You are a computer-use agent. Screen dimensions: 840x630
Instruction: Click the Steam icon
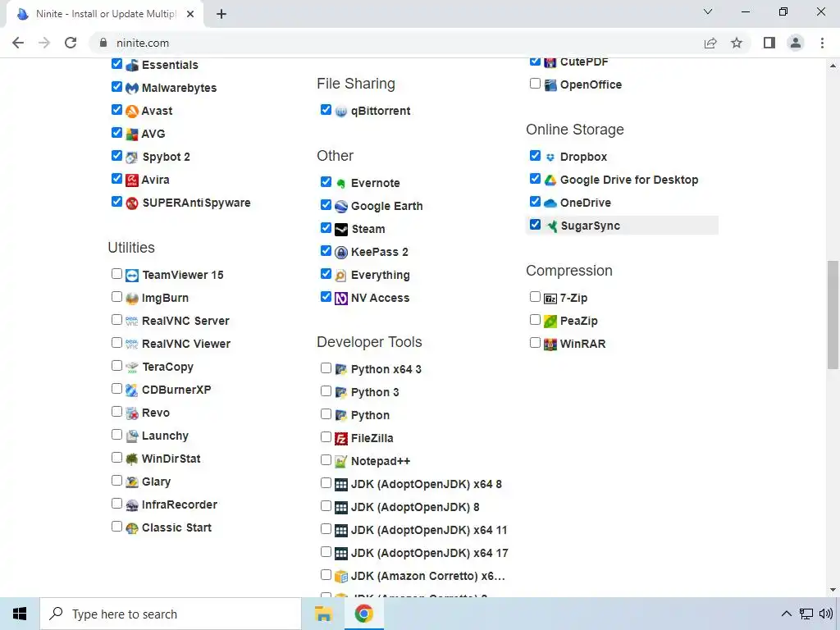(341, 230)
